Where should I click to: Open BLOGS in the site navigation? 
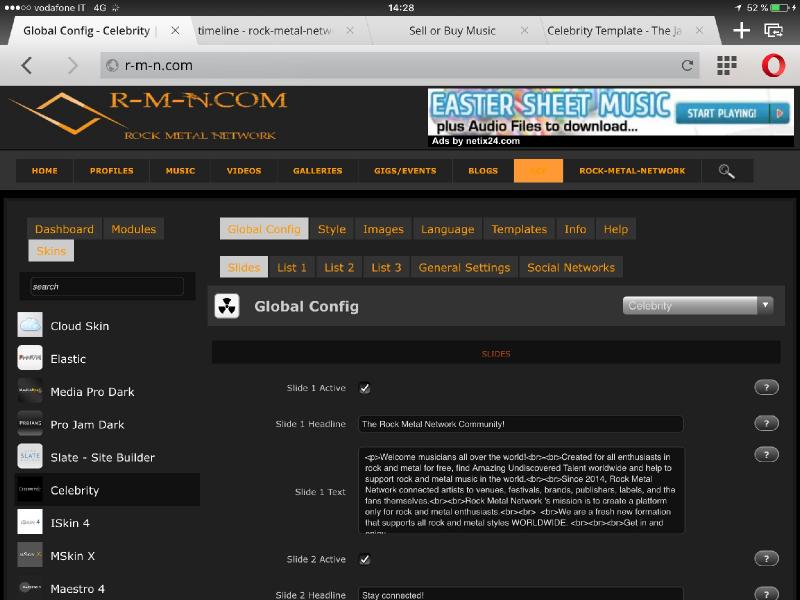pyautogui.click(x=483, y=171)
